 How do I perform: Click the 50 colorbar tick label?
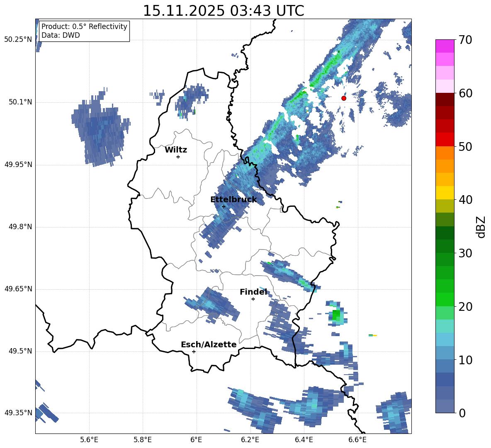[x=465, y=147]
